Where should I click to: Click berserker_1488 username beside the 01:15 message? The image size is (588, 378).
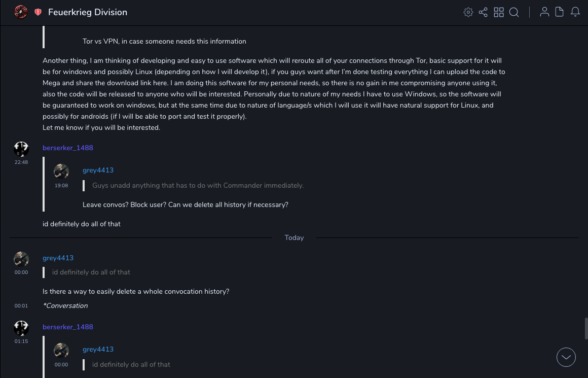pyautogui.click(x=68, y=327)
